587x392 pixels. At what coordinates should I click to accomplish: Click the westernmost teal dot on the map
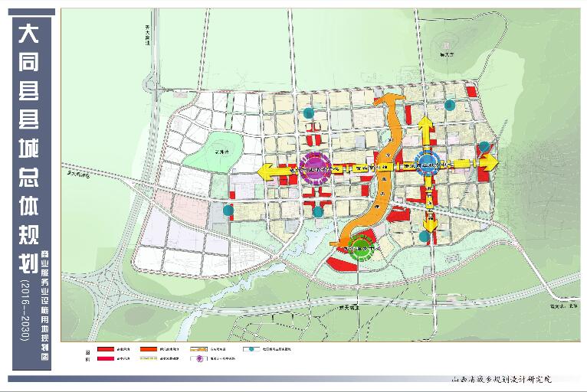coord(228,211)
